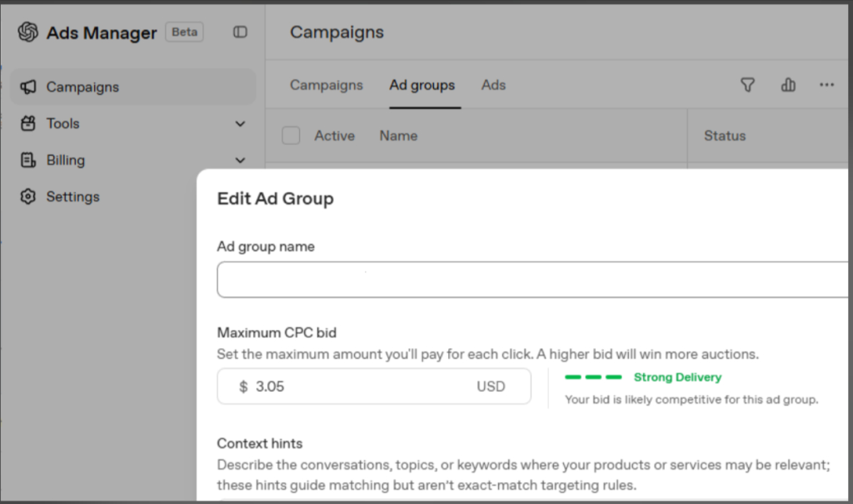Switch to the Campaigns tab

(327, 85)
